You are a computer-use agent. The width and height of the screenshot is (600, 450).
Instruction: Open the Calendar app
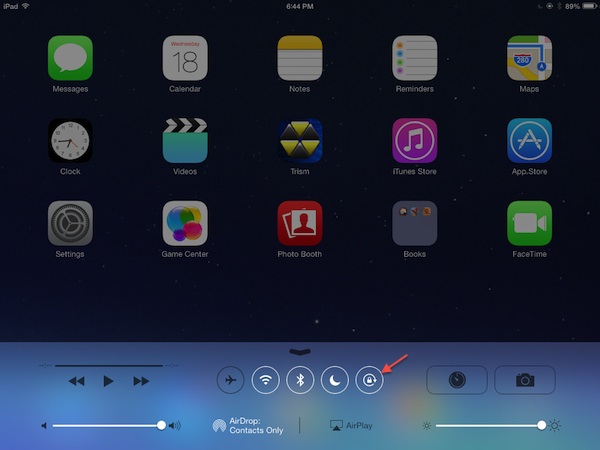(185, 58)
